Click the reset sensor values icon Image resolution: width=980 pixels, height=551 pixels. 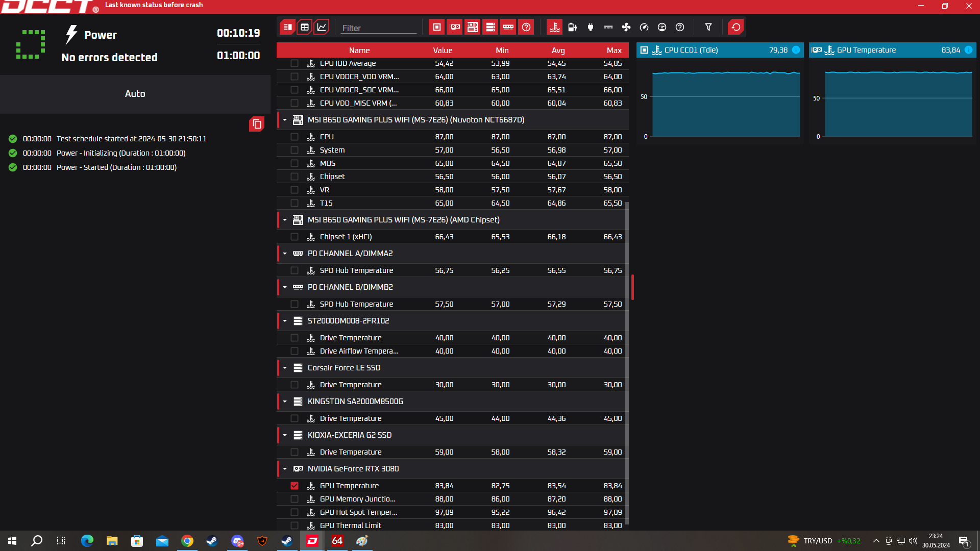736,27
